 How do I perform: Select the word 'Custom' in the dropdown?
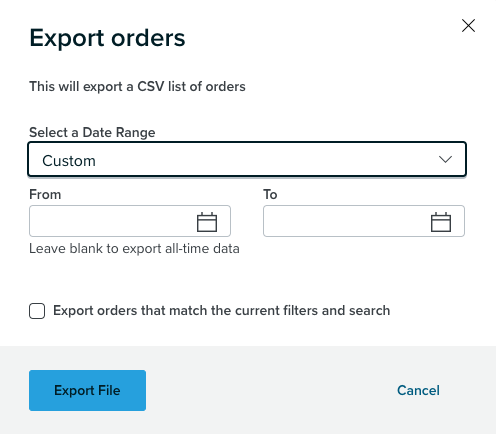pos(69,161)
